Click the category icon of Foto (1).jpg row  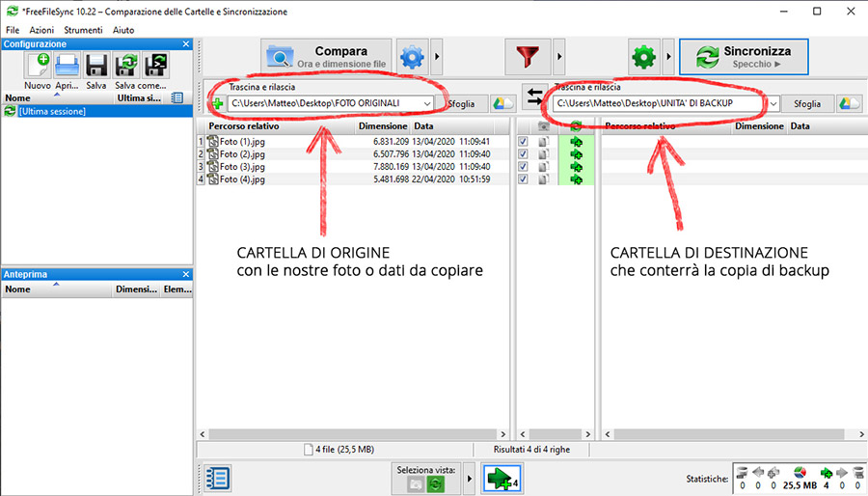[x=544, y=142]
